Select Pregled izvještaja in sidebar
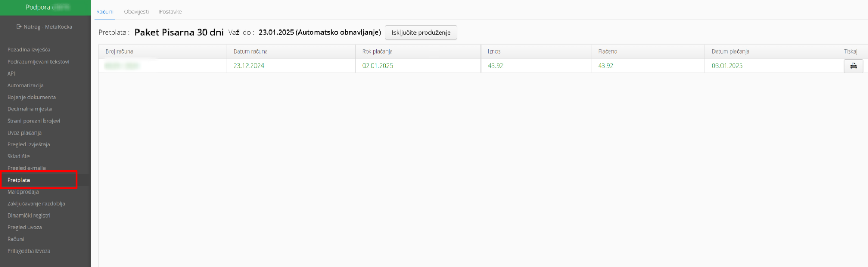868x267 pixels. [x=28, y=144]
